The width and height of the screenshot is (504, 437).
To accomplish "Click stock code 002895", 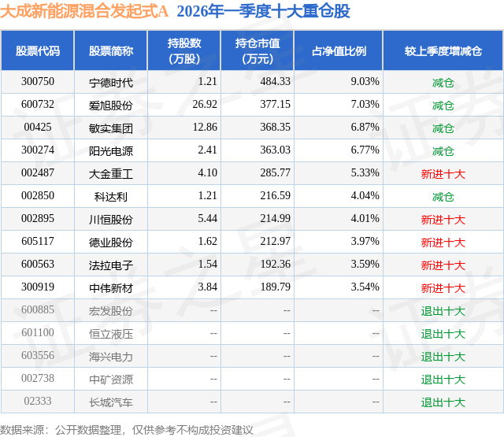I will (38, 219).
